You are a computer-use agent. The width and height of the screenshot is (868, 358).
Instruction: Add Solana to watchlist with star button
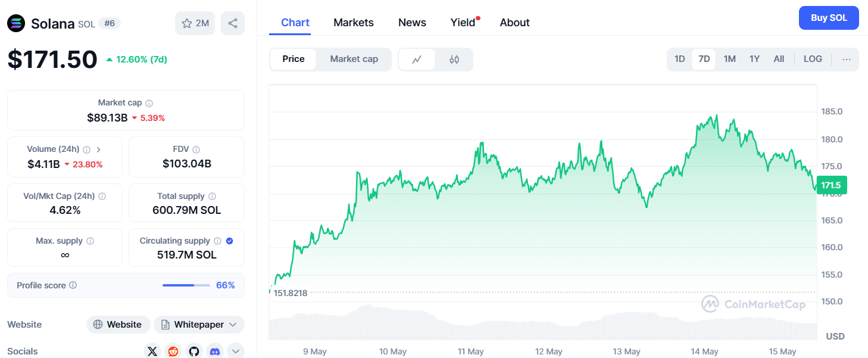point(195,23)
